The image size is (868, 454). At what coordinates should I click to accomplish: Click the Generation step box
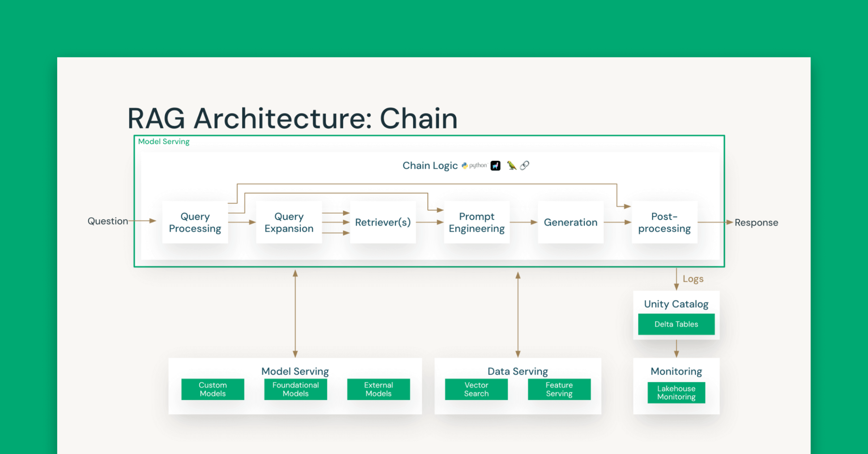[x=570, y=222]
